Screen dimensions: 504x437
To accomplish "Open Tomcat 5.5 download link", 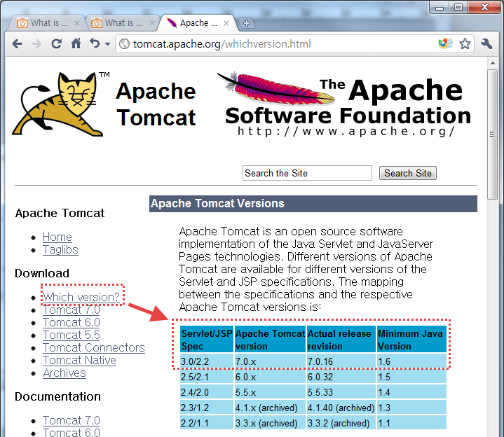I will pyautogui.click(x=71, y=335).
